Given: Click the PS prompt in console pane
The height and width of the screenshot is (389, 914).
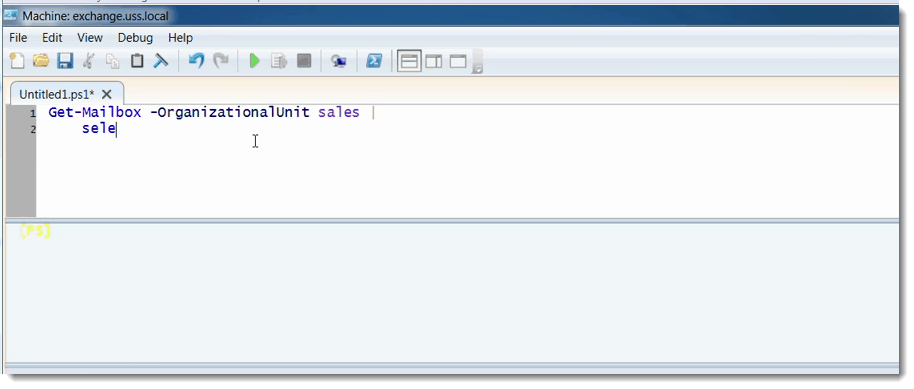Looking at the screenshot, I should point(35,231).
